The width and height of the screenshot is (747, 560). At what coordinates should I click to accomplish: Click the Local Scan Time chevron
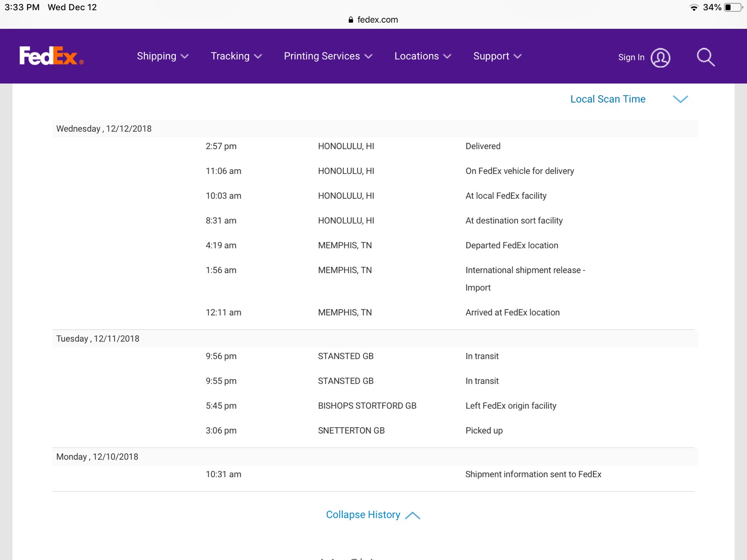[x=680, y=99]
